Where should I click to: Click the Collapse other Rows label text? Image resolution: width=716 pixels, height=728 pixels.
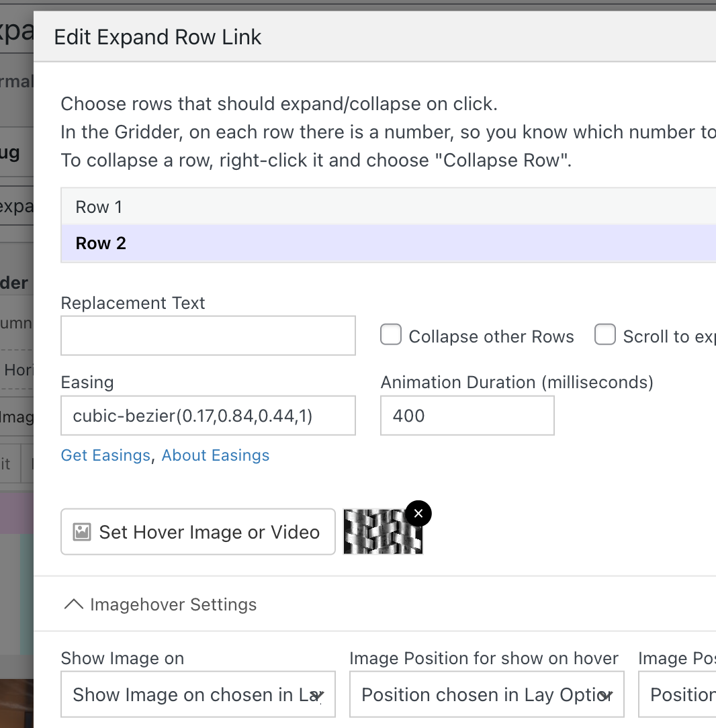click(491, 336)
